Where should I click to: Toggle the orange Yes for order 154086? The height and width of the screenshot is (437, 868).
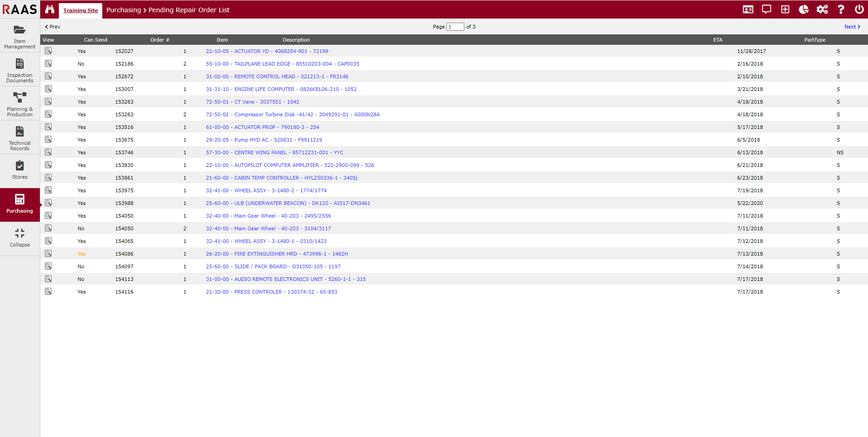click(81, 254)
